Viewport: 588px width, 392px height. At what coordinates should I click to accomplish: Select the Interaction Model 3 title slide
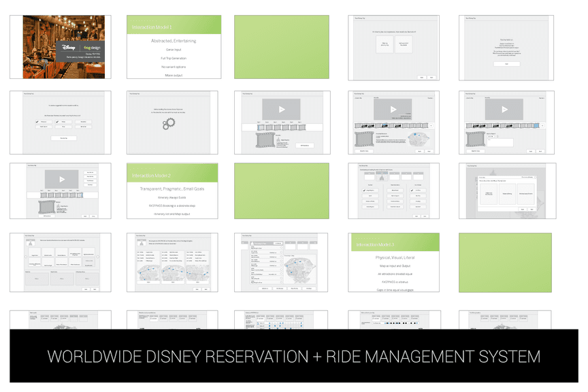point(394,262)
